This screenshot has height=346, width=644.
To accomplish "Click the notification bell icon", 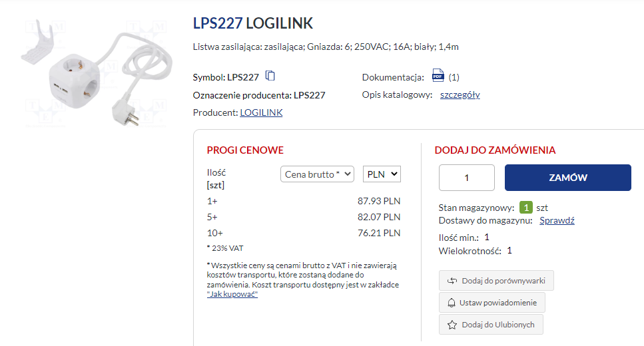I will tap(452, 303).
